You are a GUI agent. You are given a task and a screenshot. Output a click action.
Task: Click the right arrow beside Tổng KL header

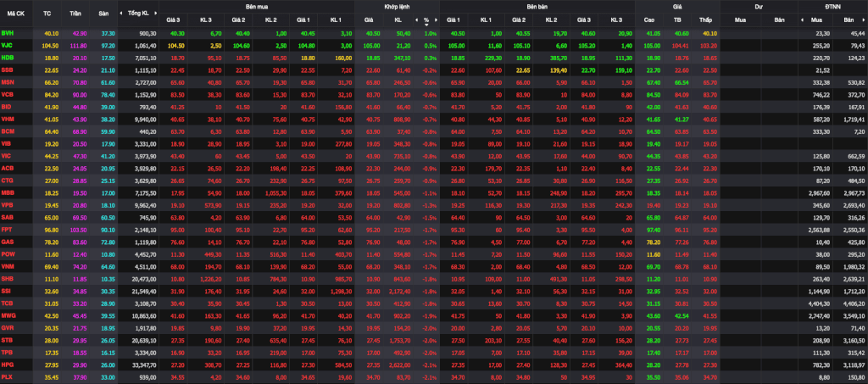pos(155,13)
